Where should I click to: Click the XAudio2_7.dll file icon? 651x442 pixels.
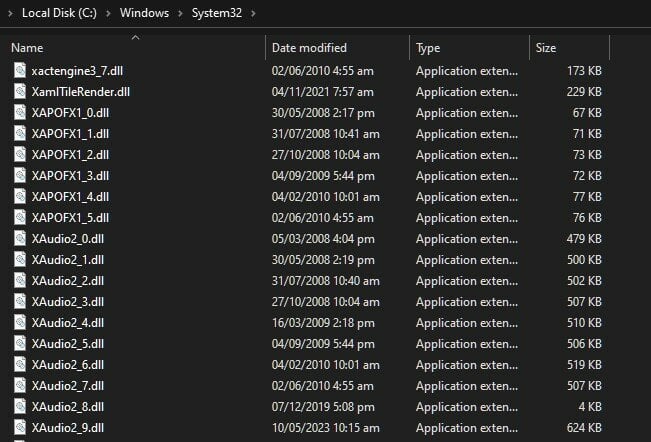[20, 386]
